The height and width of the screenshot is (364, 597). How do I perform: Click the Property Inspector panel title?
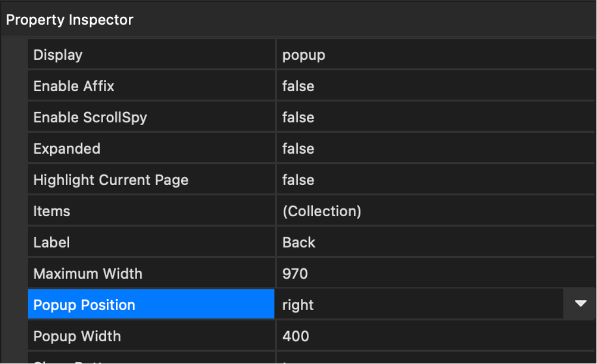(70, 20)
